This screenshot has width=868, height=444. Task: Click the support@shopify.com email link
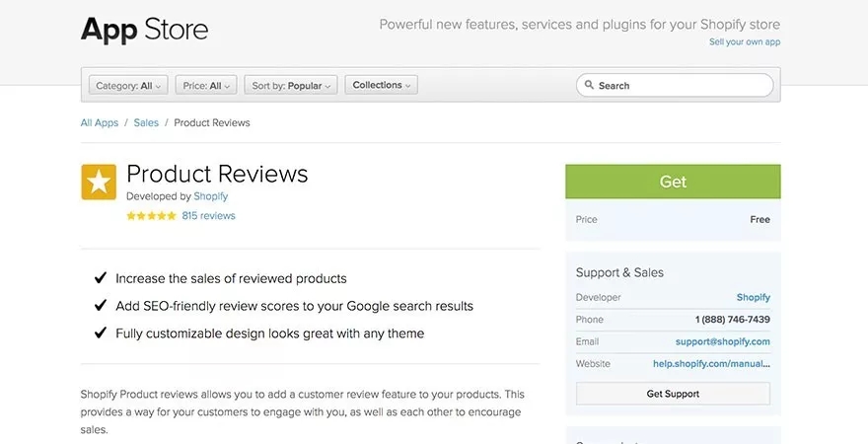(x=722, y=341)
